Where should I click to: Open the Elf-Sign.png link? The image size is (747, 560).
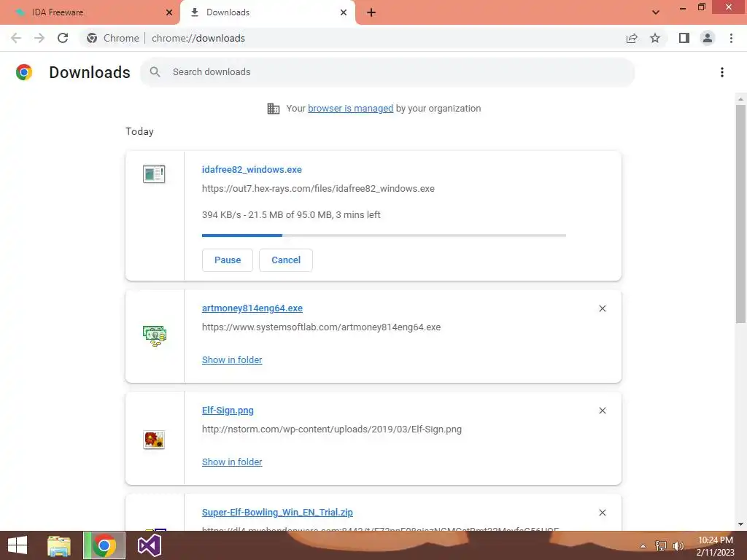point(228,410)
